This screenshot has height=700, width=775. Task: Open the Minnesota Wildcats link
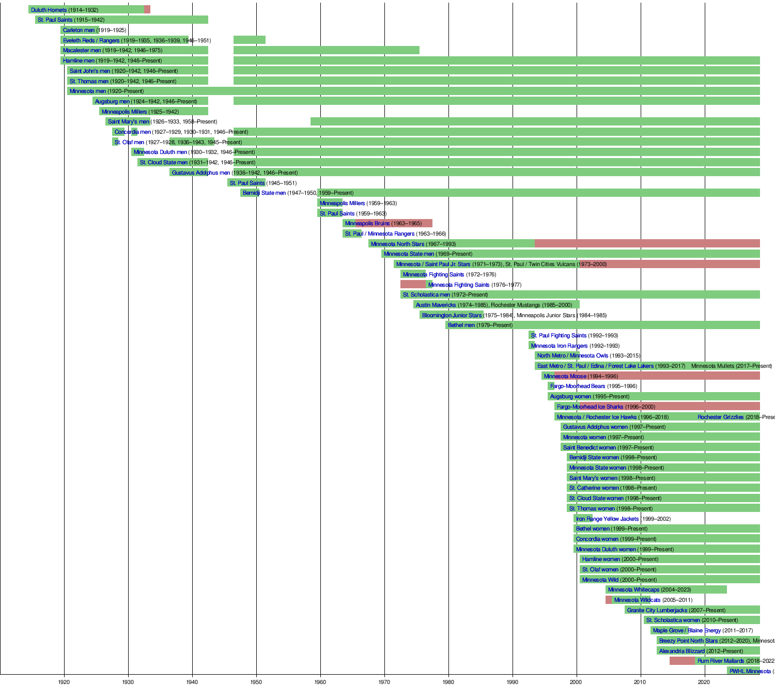pyautogui.click(x=637, y=600)
